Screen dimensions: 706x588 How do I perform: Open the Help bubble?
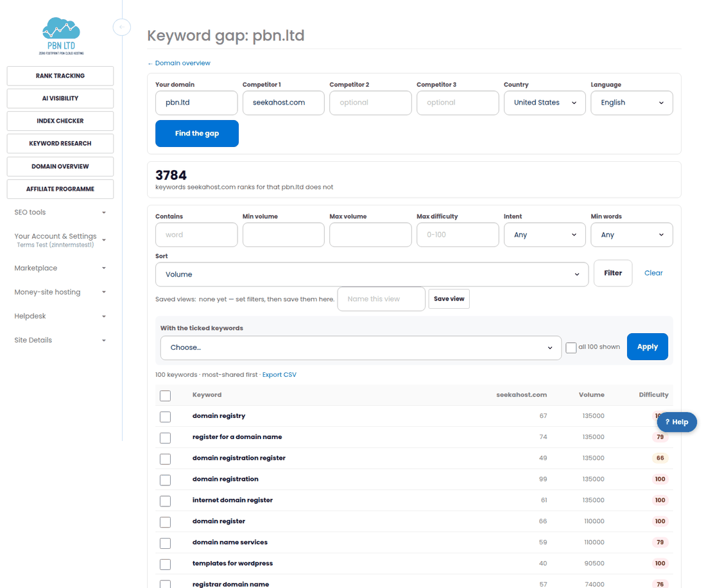coord(676,422)
